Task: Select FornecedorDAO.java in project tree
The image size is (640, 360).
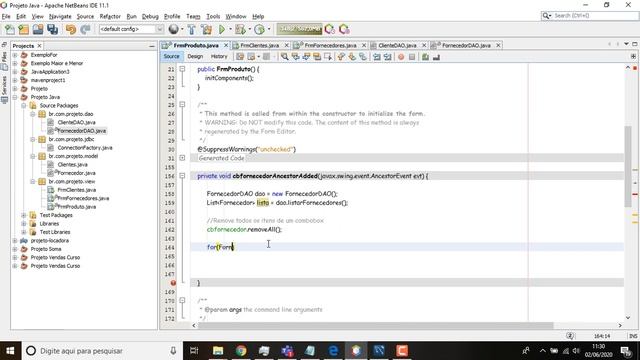Action: click(82, 131)
